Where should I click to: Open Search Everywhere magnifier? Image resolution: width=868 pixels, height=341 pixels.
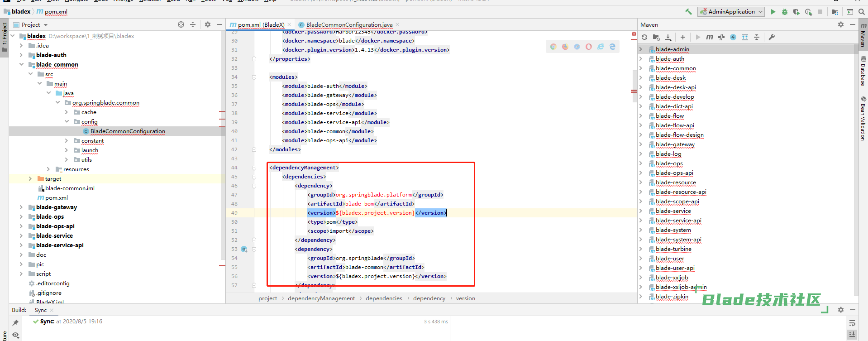pos(861,12)
